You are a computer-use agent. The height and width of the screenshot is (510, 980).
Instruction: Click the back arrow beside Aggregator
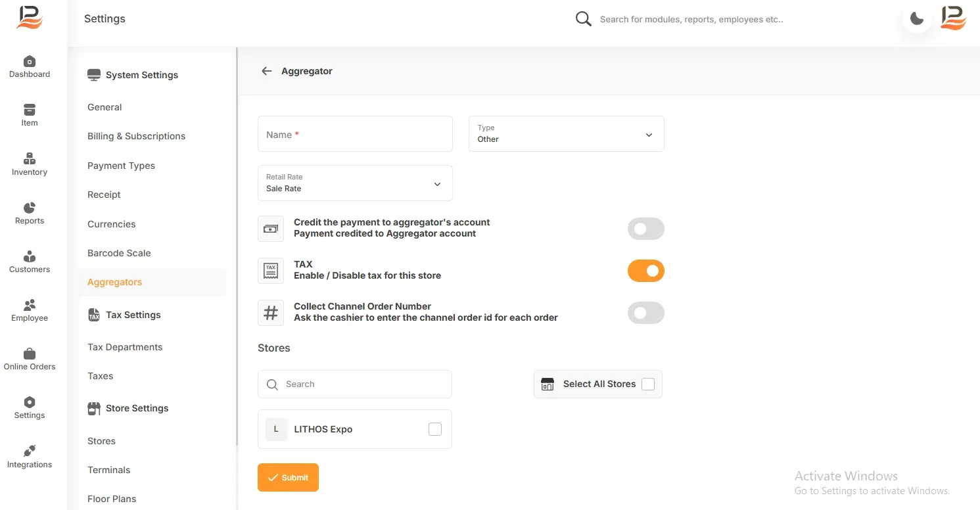266,71
